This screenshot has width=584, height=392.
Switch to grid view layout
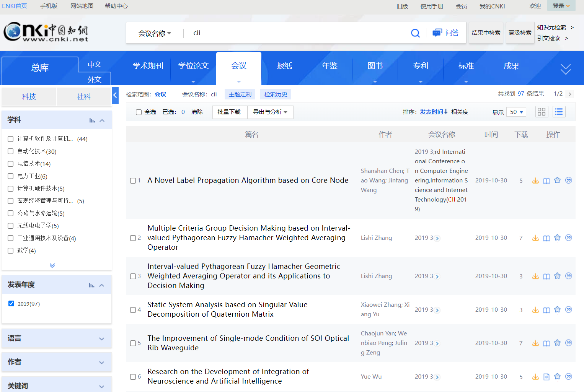(x=541, y=112)
